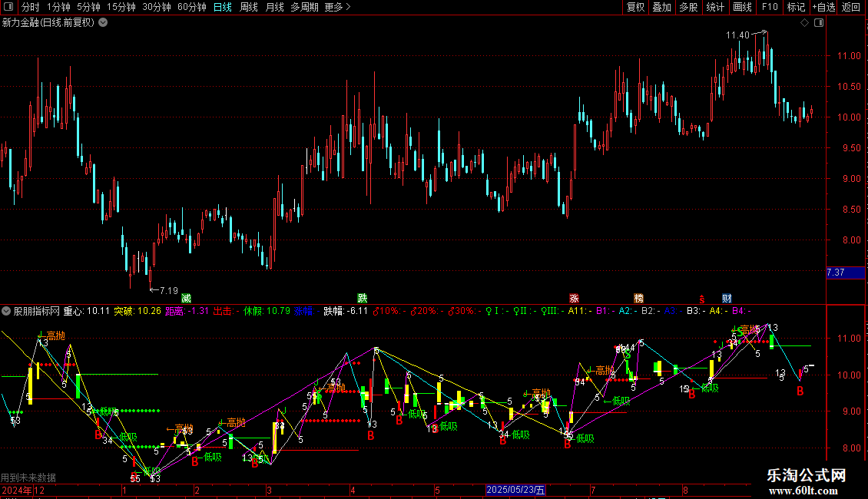Switch to the 月线 monthly chart
The height and width of the screenshot is (499, 868).
pyautogui.click(x=274, y=7)
